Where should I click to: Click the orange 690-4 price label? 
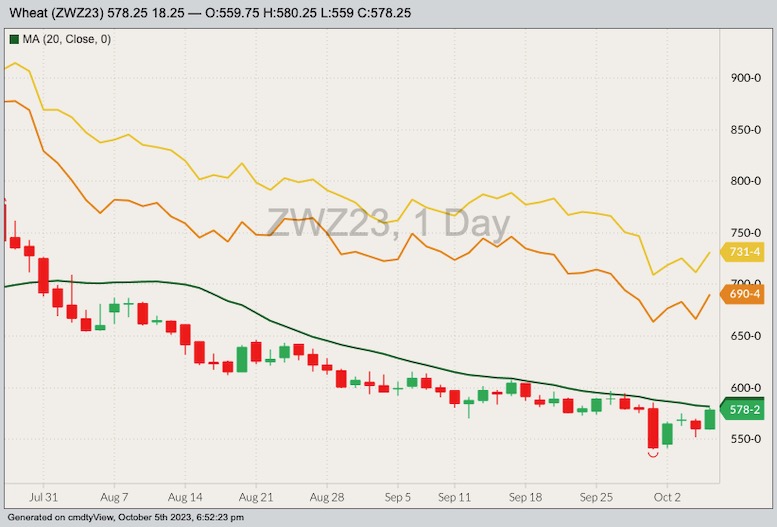click(x=743, y=294)
